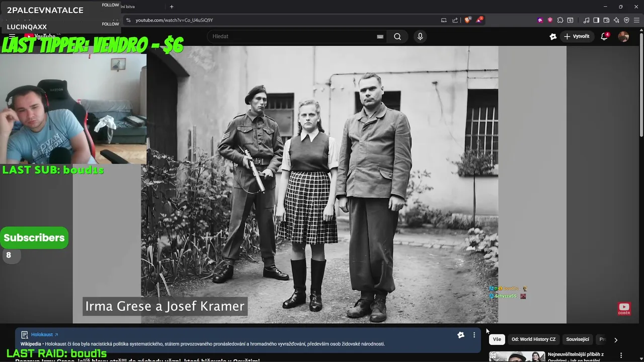
Task: Click the Wikipedia description text about Holokaust
Action: tap(215, 344)
